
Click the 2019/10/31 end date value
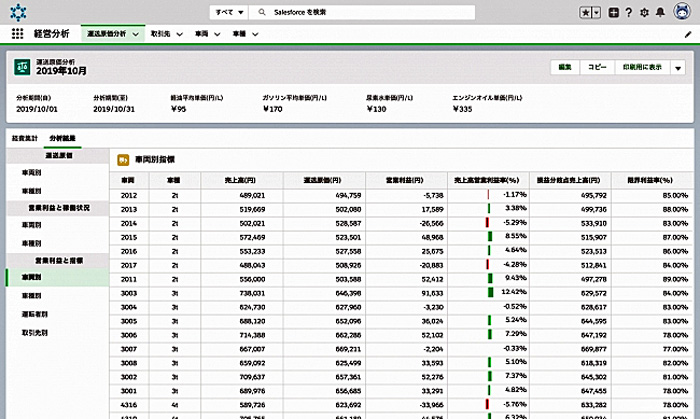[x=114, y=109]
